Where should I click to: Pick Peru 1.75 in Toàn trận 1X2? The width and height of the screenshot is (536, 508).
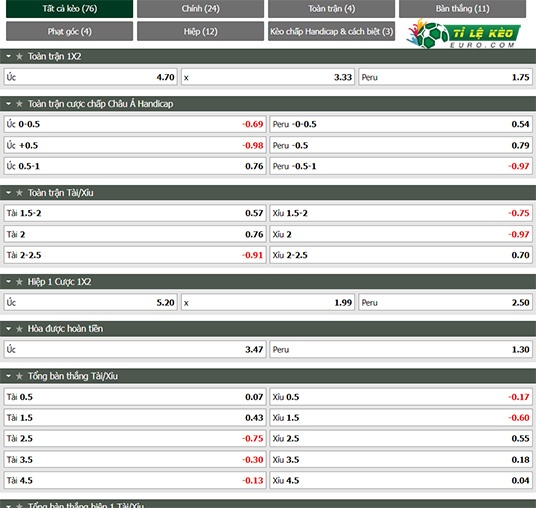pyautogui.click(x=445, y=77)
